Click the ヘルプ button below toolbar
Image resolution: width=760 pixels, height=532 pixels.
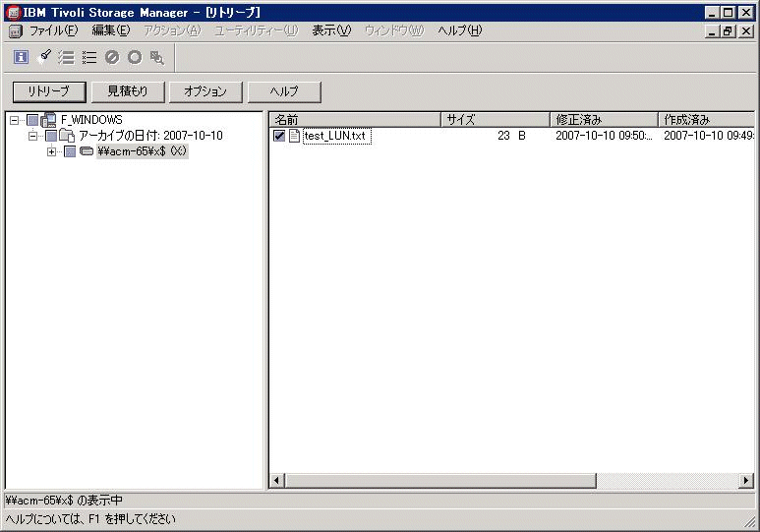click(284, 91)
